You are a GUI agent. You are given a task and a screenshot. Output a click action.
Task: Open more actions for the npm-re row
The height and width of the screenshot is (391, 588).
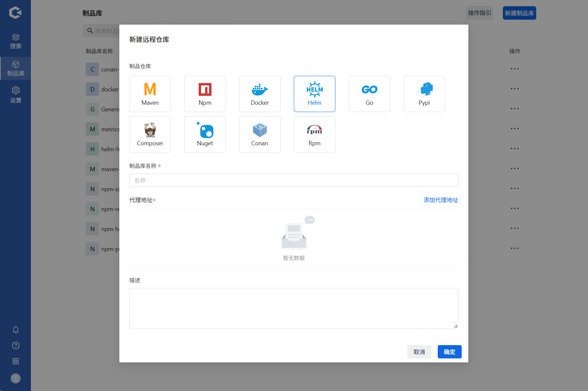515,208
